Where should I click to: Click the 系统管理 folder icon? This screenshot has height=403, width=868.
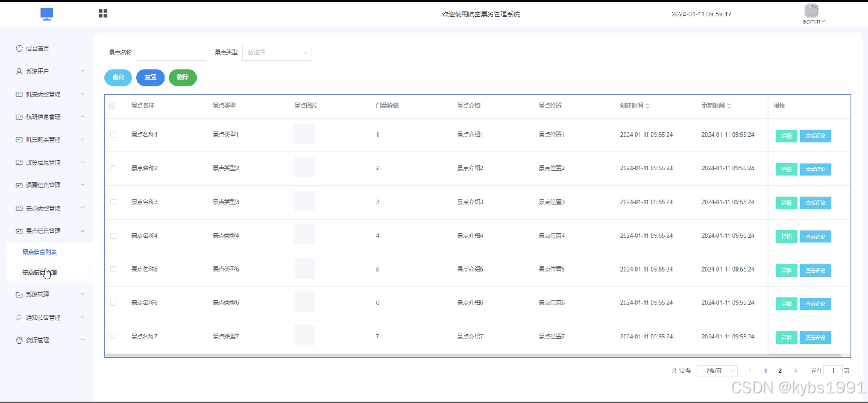tap(19, 294)
